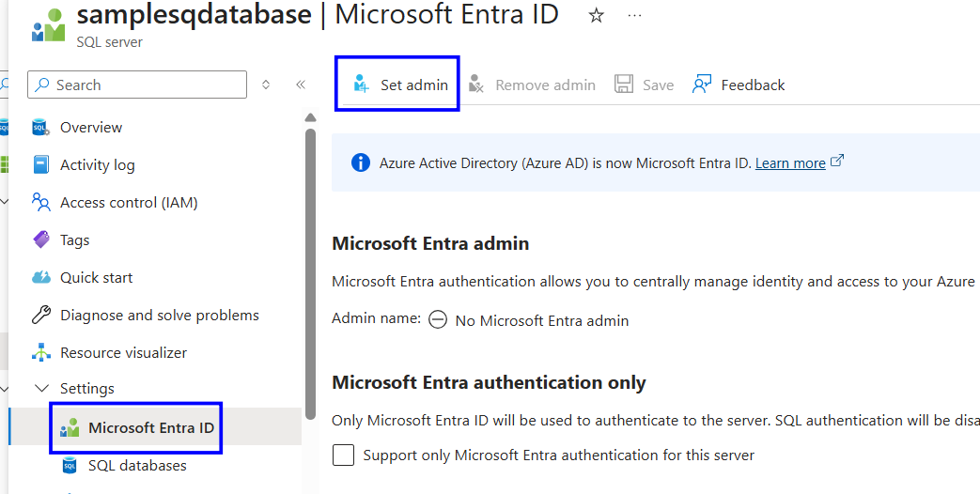Click the Save toolbar label
The image size is (980, 494).
click(x=658, y=85)
